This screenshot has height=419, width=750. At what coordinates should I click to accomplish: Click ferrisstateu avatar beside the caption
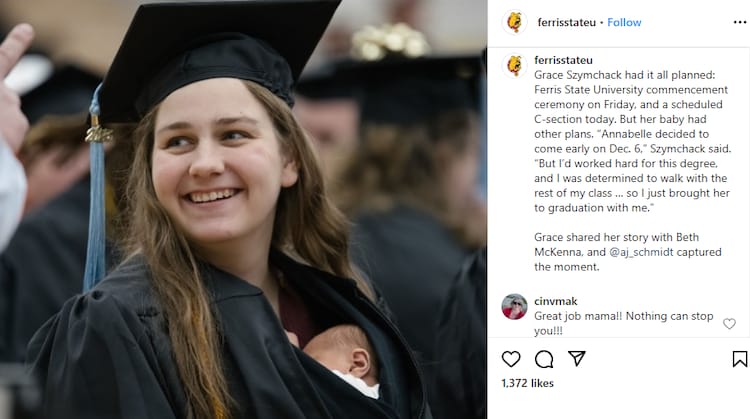tap(514, 66)
